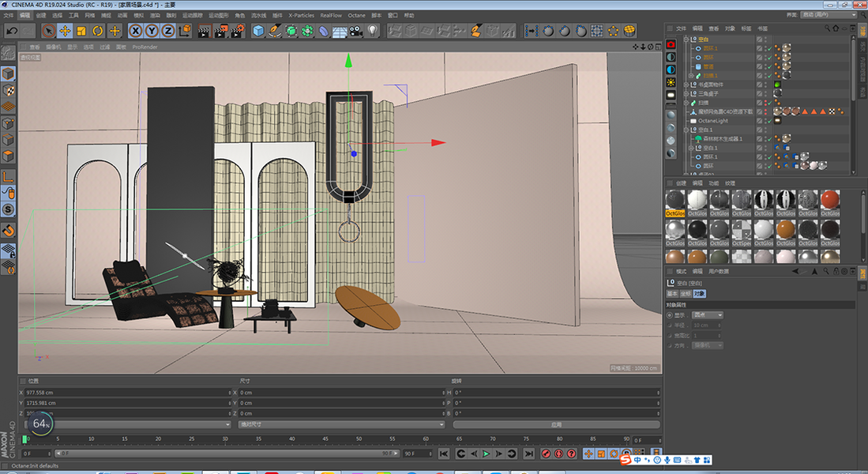Image resolution: width=868 pixels, height=474 pixels.
Task: Click the Octane sun daylight icon
Action: click(x=671, y=82)
